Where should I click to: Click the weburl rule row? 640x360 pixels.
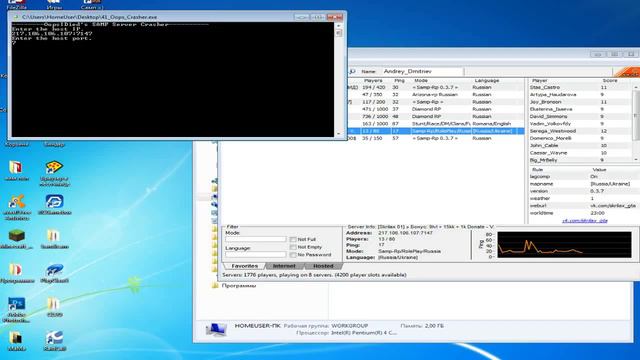click(584, 206)
